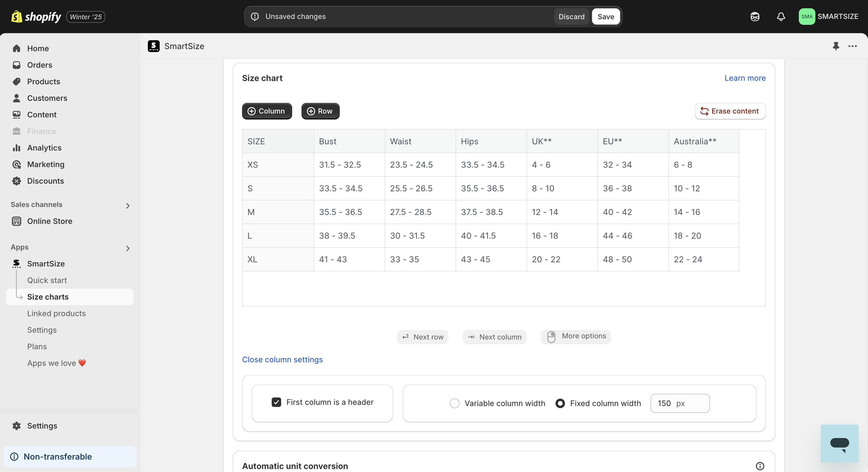Click the fixed column width input
The image size is (868, 472).
680,403
